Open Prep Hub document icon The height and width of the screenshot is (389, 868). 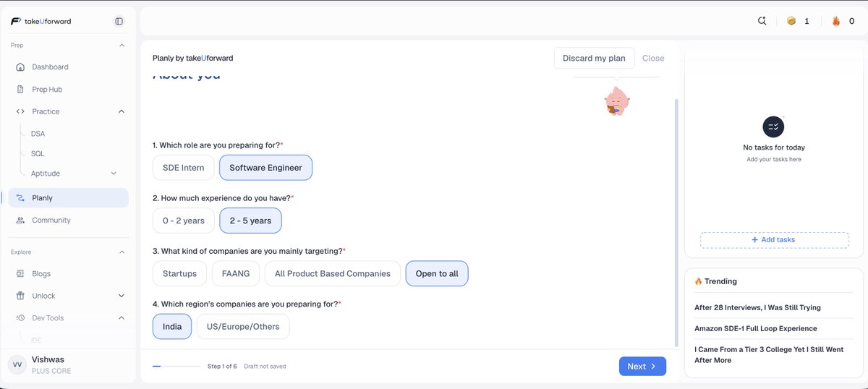click(20, 90)
